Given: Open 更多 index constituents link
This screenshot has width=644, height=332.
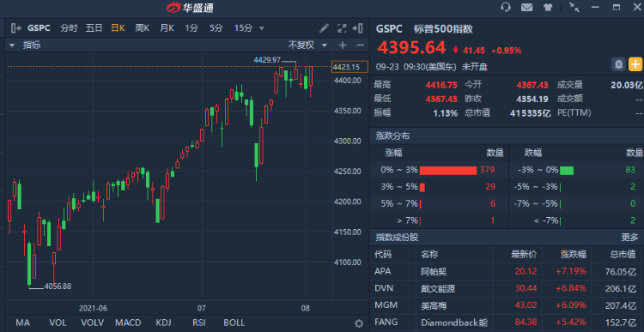Looking at the screenshot, I should [x=629, y=237].
